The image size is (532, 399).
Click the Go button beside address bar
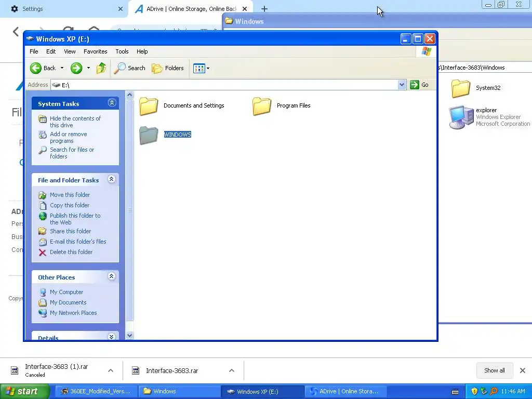419,85
